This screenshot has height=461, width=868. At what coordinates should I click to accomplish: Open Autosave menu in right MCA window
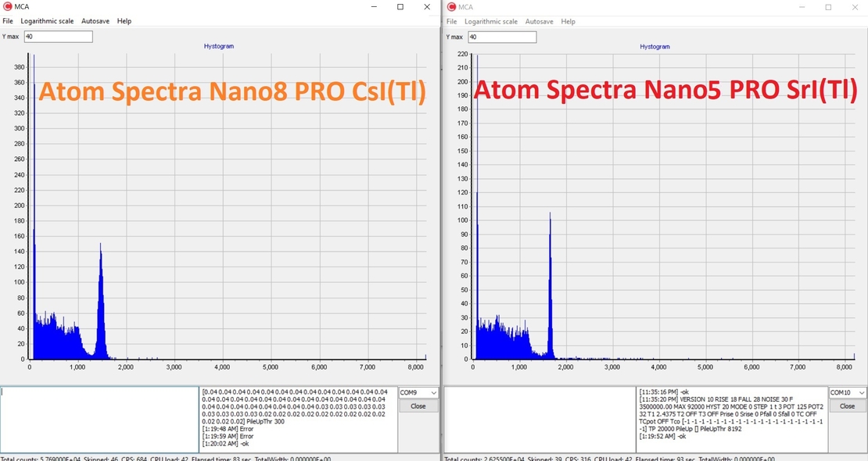[x=540, y=22]
